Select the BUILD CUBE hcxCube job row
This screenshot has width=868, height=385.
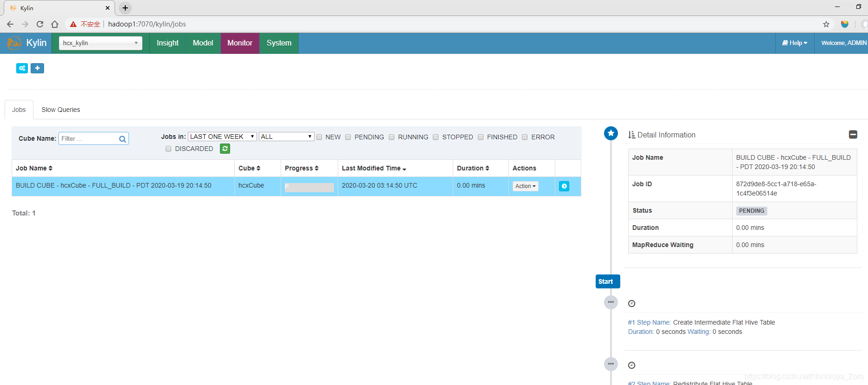(296, 186)
